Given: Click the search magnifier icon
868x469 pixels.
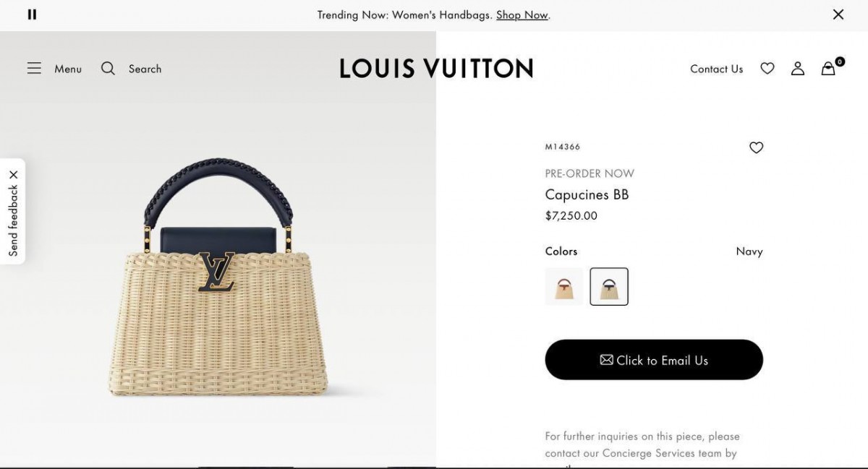Looking at the screenshot, I should [108, 68].
